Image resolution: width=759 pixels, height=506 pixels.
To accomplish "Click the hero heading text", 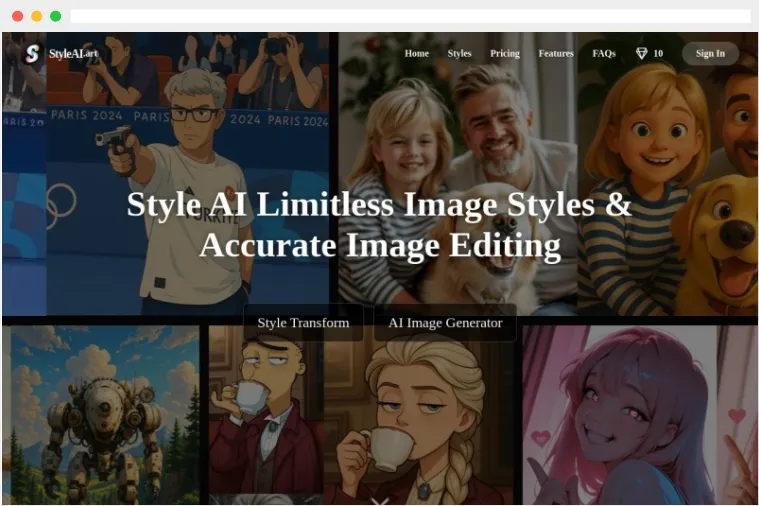I will click(380, 225).
